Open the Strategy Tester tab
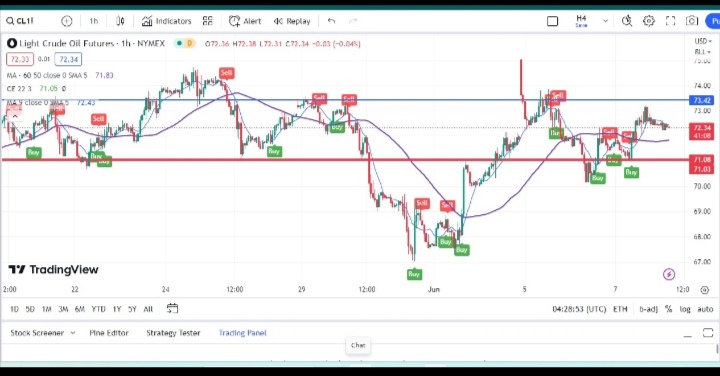The width and height of the screenshot is (720, 376). click(173, 333)
